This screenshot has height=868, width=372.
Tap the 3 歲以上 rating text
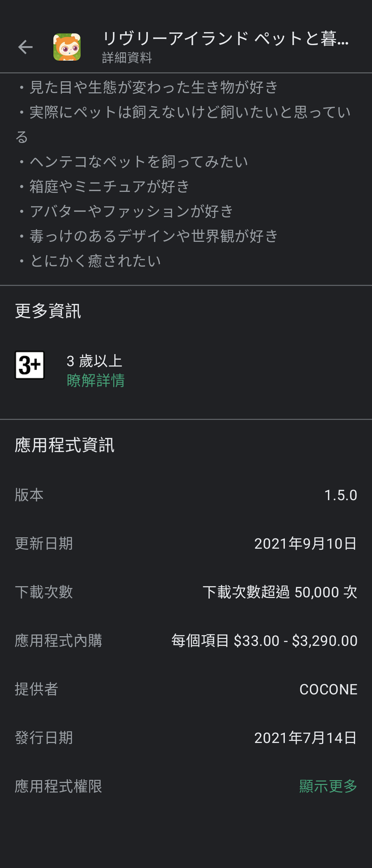point(94,361)
